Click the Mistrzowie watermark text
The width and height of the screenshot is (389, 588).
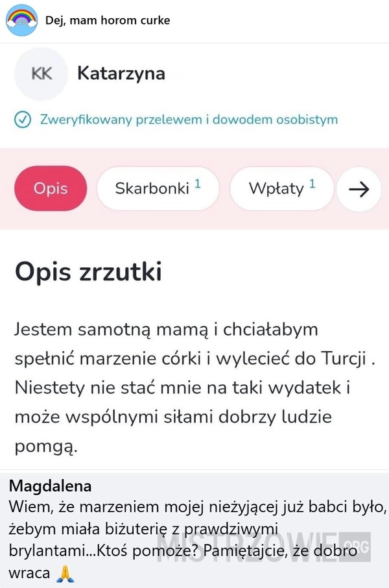[248, 546]
